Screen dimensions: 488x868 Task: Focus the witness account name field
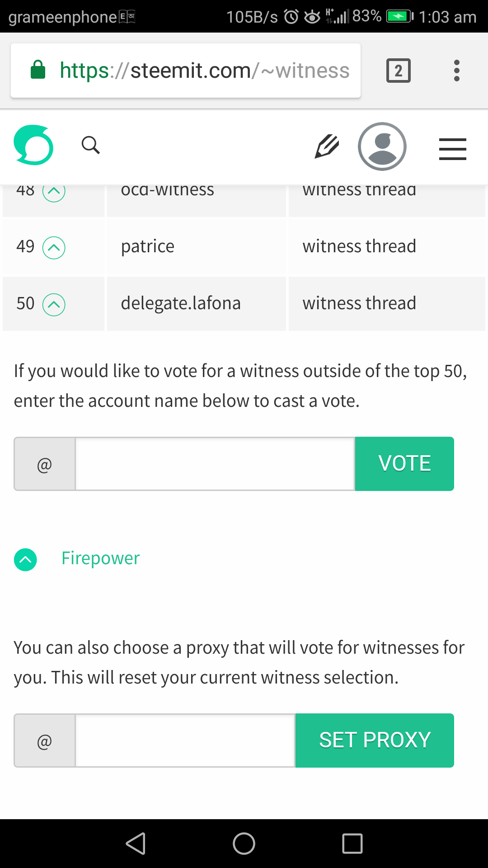point(215,464)
